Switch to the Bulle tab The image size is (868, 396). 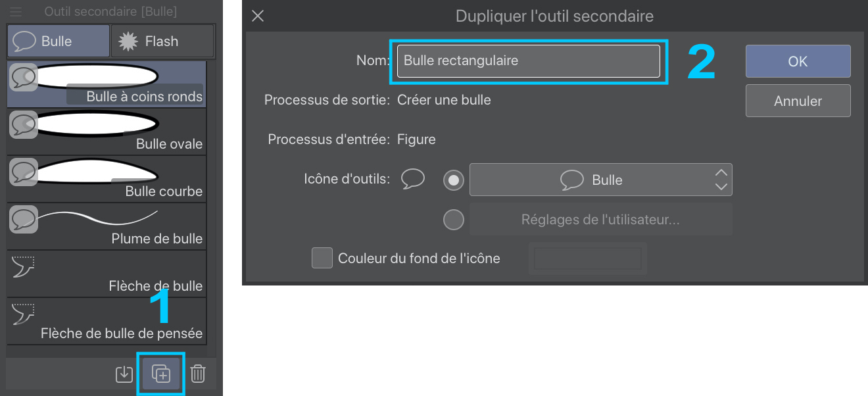pyautogui.click(x=58, y=41)
